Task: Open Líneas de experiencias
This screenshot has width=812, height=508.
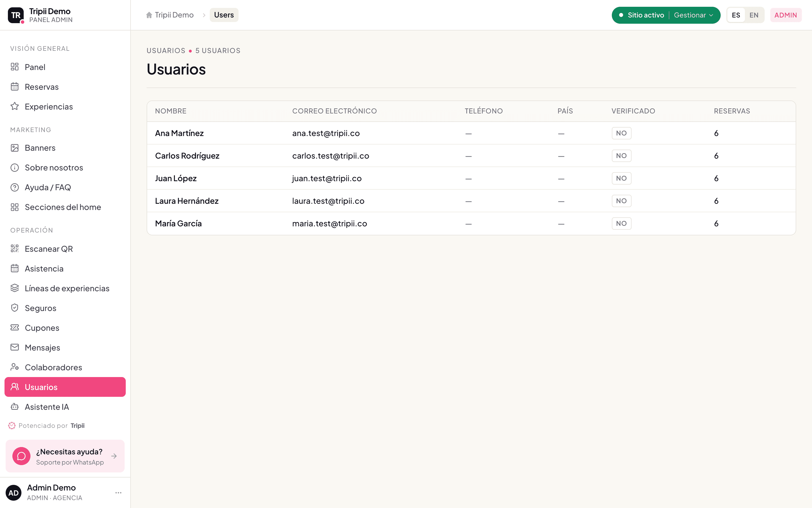Action: tap(65, 288)
